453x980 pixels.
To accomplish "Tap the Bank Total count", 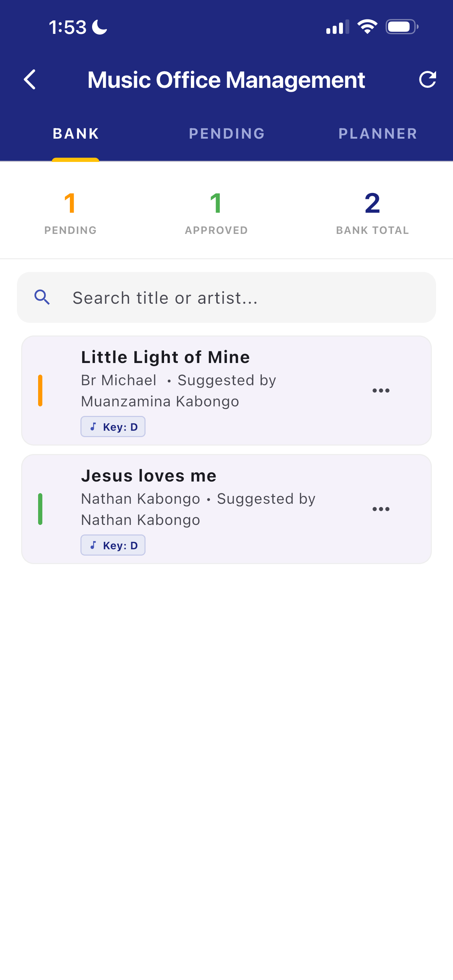I will point(372,203).
